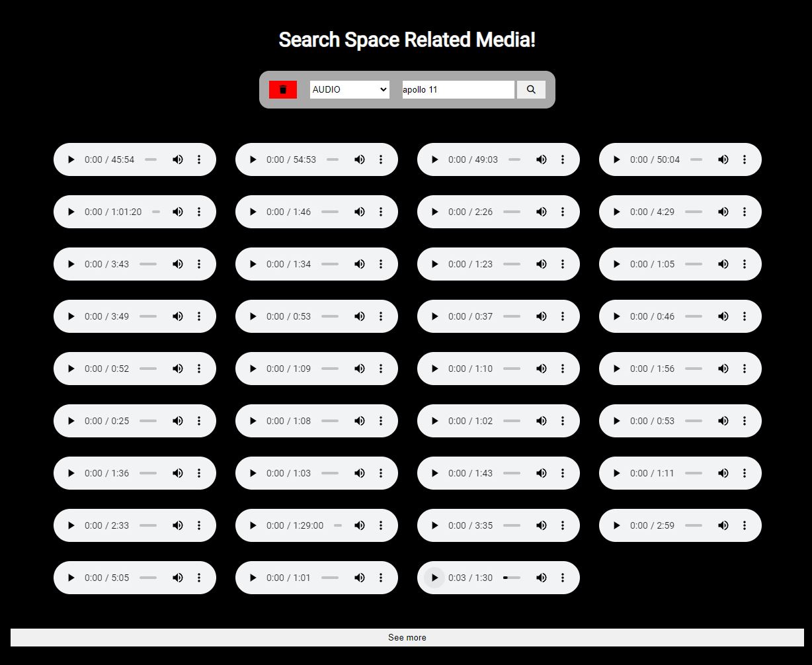
Task: Show more options for 3:49 player
Action: pos(199,316)
